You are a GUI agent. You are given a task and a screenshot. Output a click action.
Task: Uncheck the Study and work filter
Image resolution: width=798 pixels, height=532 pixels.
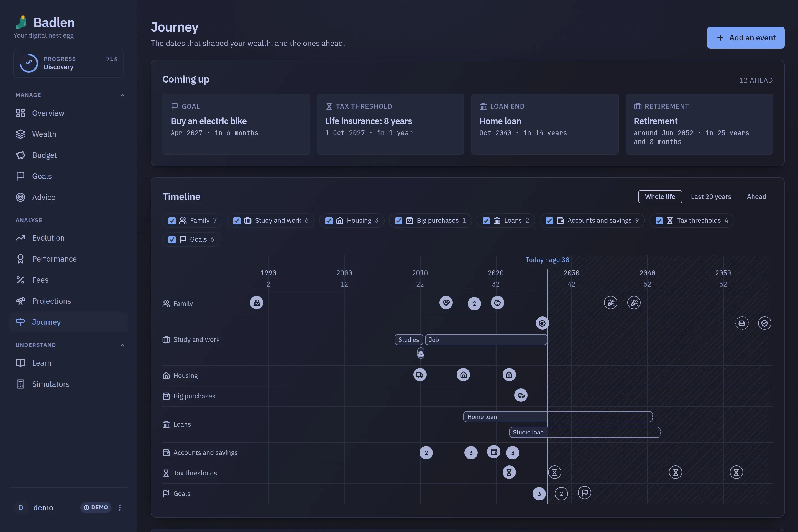pos(237,221)
